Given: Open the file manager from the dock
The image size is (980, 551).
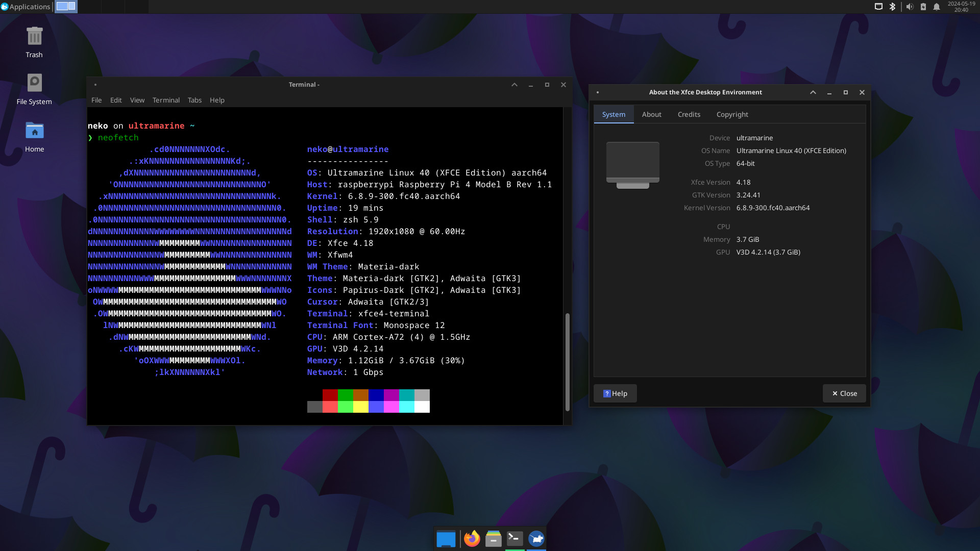Looking at the screenshot, I should [493, 538].
